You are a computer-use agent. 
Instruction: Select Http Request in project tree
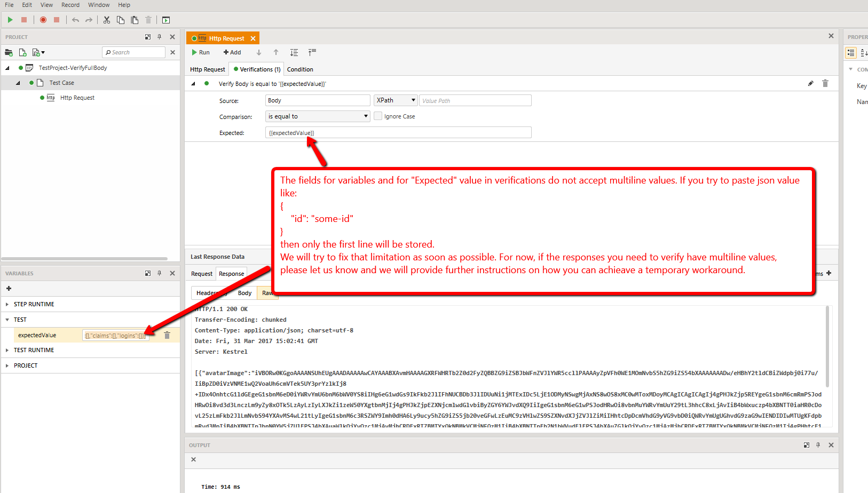coord(77,98)
